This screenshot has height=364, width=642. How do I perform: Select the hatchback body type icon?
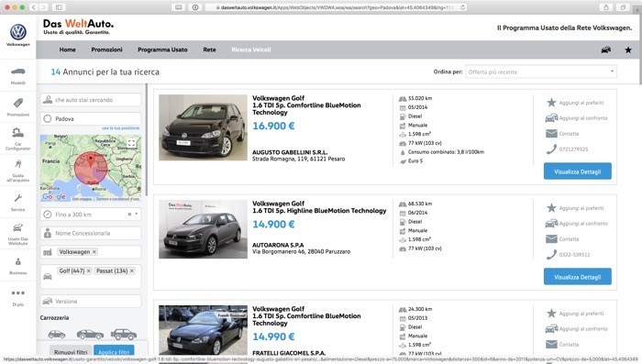[57, 334]
